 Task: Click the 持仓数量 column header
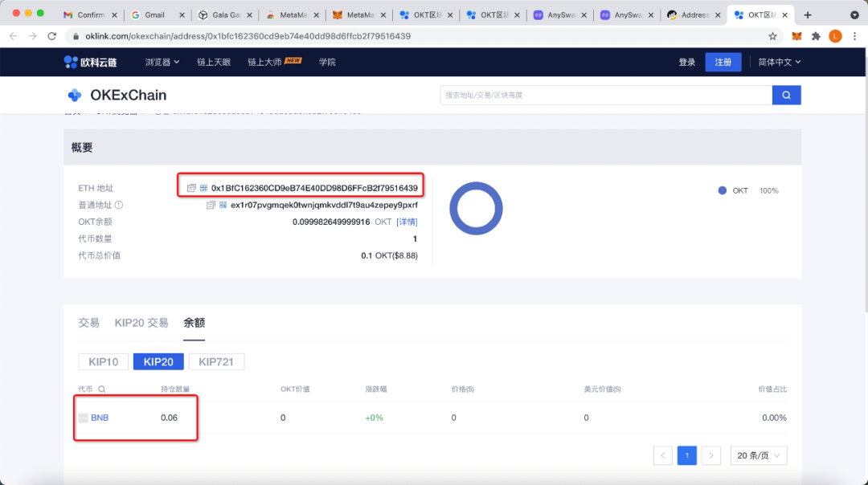175,389
